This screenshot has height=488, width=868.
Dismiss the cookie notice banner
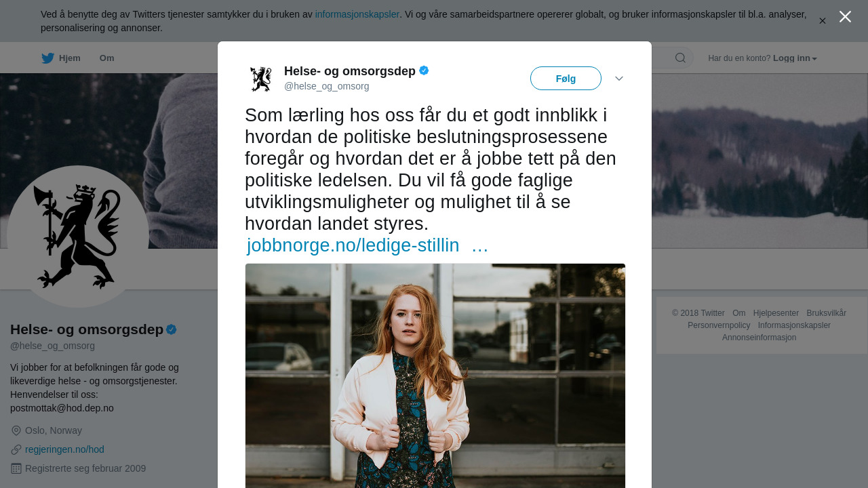click(x=823, y=21)
